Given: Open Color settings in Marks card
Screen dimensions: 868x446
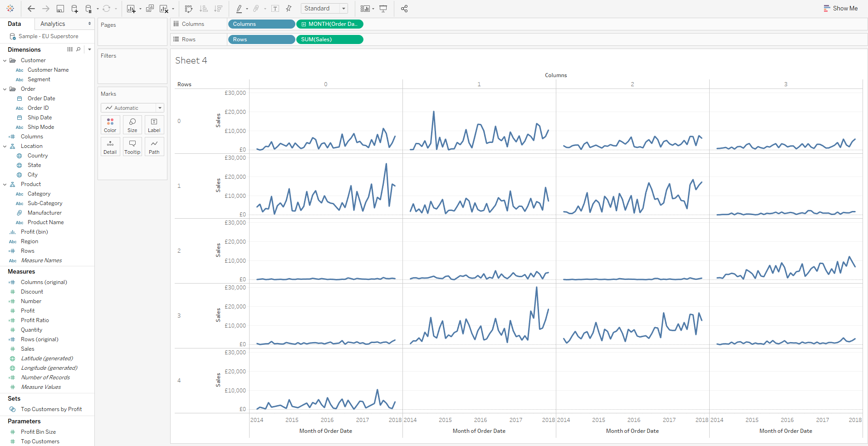Looking at the screenshot, I should click(110, 125).
